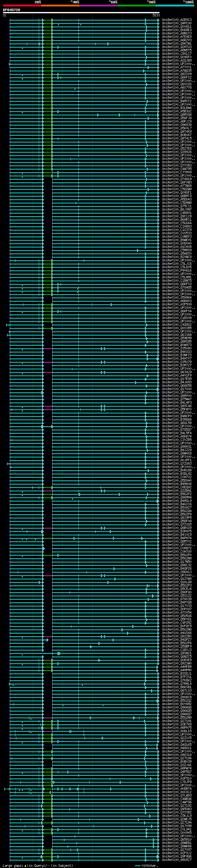Open hit UniRef100_B9WEV1
The width and height of the screenshot is (197, 868).
(177, 240)
